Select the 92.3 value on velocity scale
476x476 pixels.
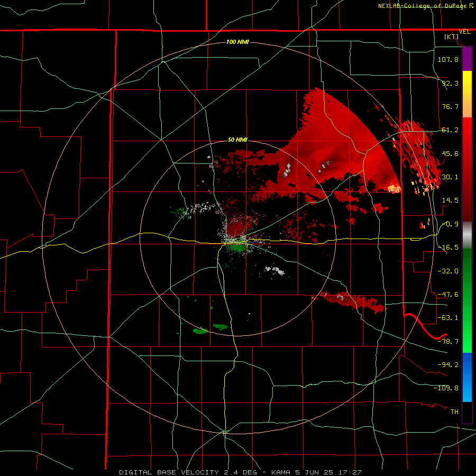click(x=450, y=83)
